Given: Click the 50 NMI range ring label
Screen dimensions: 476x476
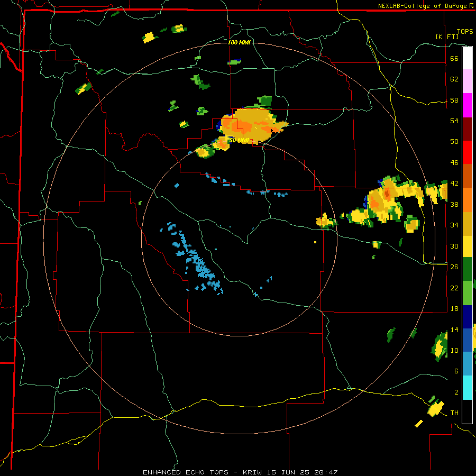Looking at the screenshot, I should [x=239, y=140].
